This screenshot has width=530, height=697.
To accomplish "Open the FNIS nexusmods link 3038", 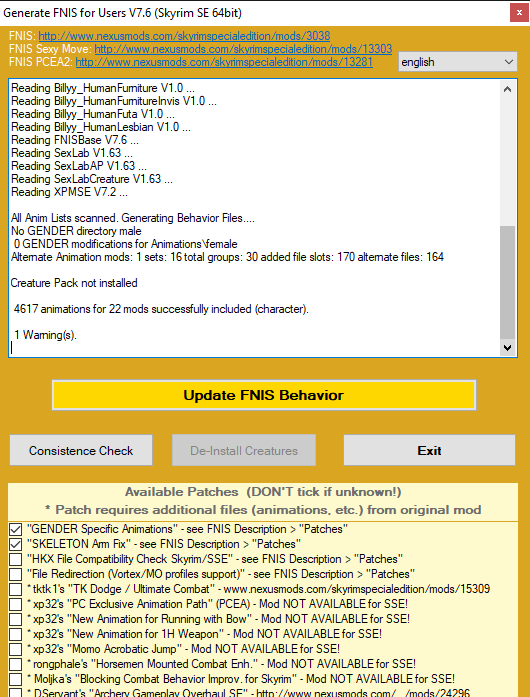I will (x=184, y=36).
